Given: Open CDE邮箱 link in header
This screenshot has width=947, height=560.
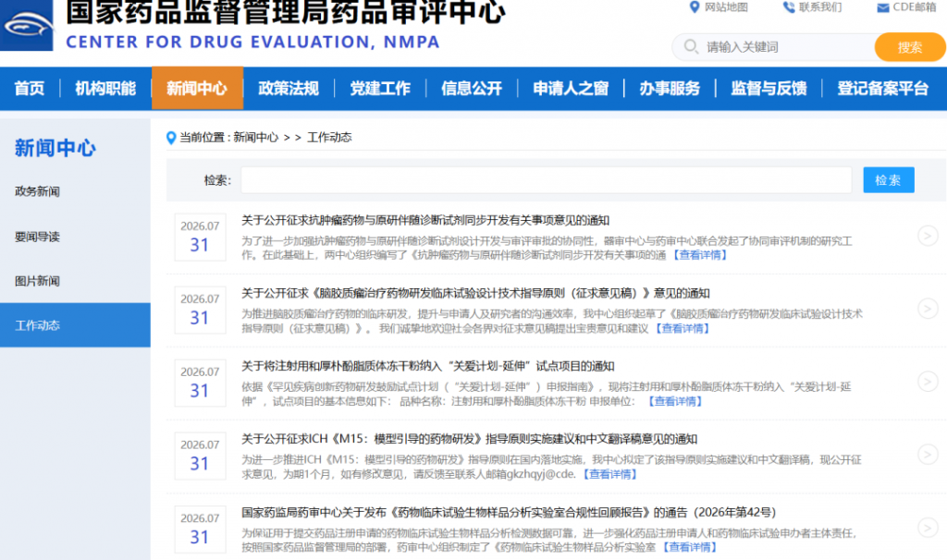Looking at the screenshot, I should coord(914,7).
